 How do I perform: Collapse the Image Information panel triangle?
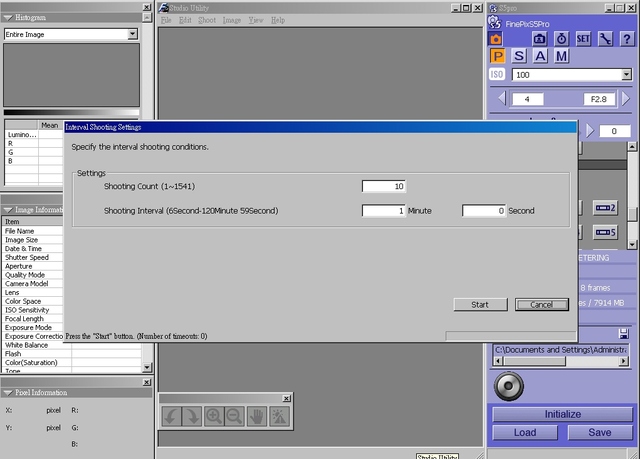click(x=8, y=210)
